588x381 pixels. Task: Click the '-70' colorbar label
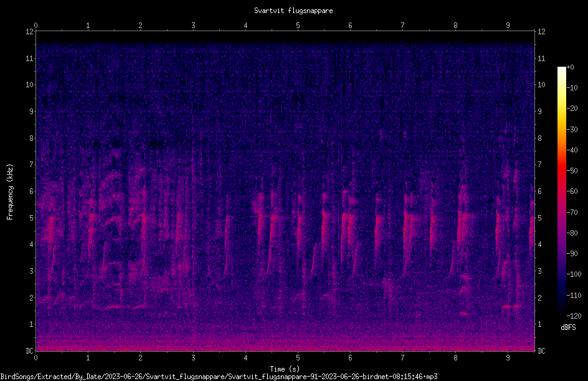pyautogui.click(x=572, y=213)
